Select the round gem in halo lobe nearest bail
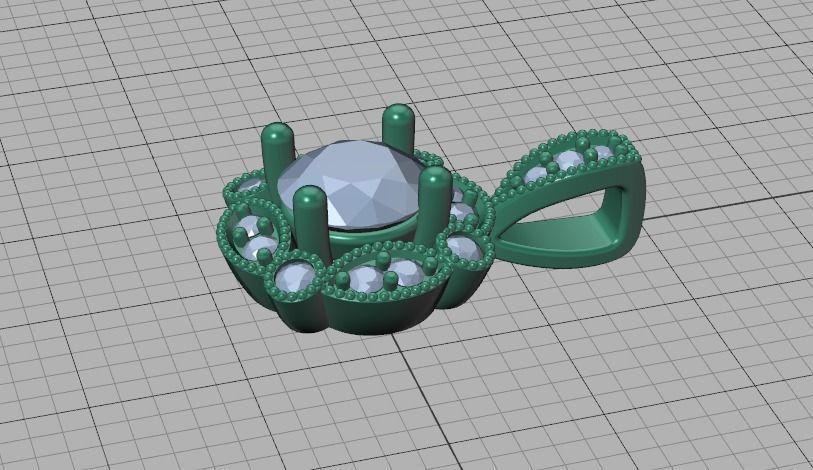Viewport: 813px width, 470px height. [463, 248]
